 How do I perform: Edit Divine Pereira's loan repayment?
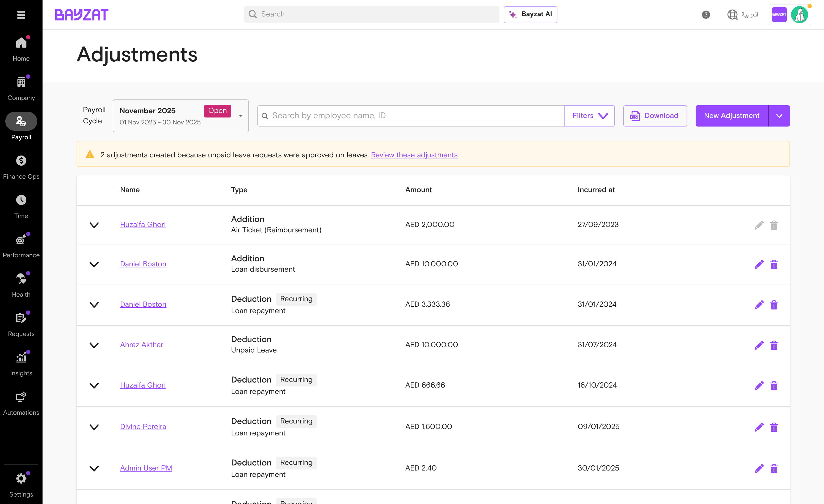point(759,427)
